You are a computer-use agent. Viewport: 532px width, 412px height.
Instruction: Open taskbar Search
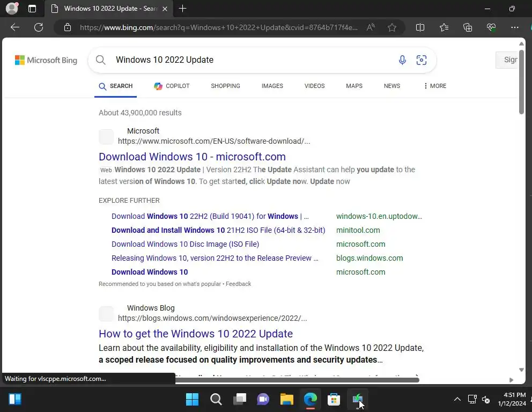tap(216, 400)
